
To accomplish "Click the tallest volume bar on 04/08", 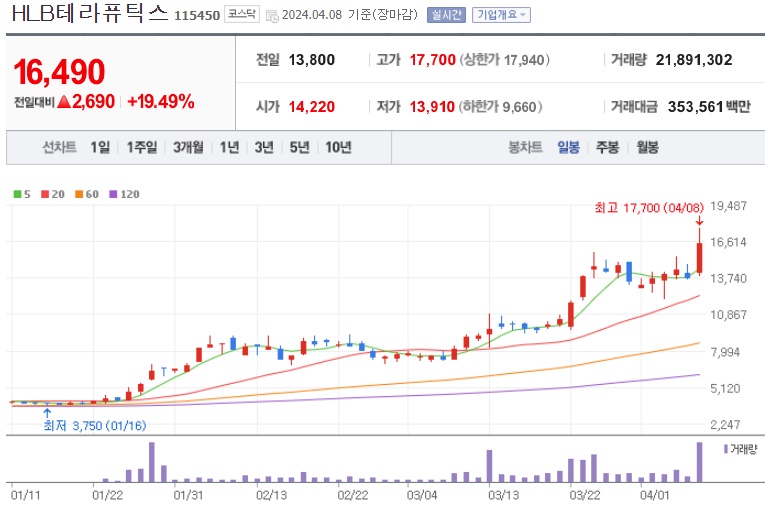I will point(700,462).
